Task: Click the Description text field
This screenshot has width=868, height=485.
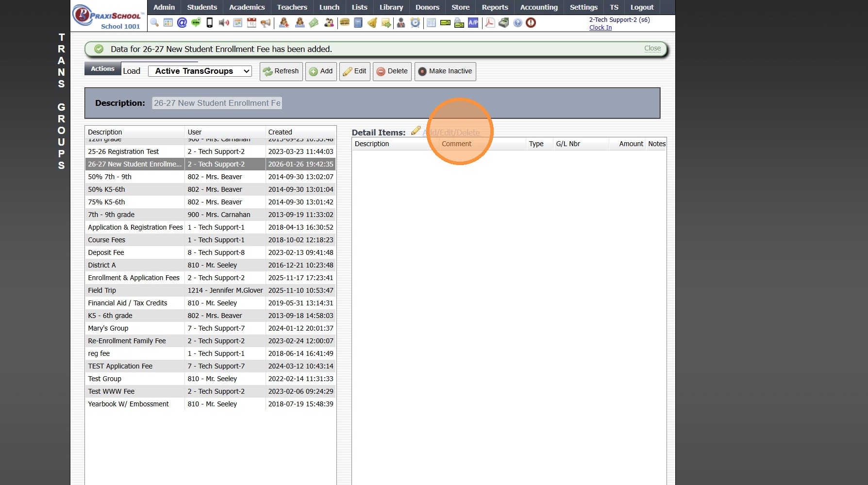Action: pos(217,103)
